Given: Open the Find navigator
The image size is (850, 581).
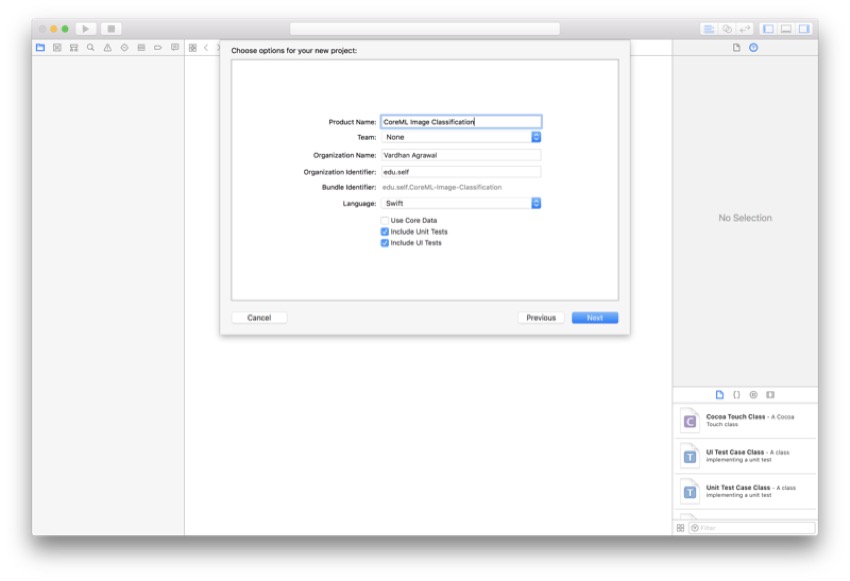Looking at the screenshot, I should [x=92, y=45].
